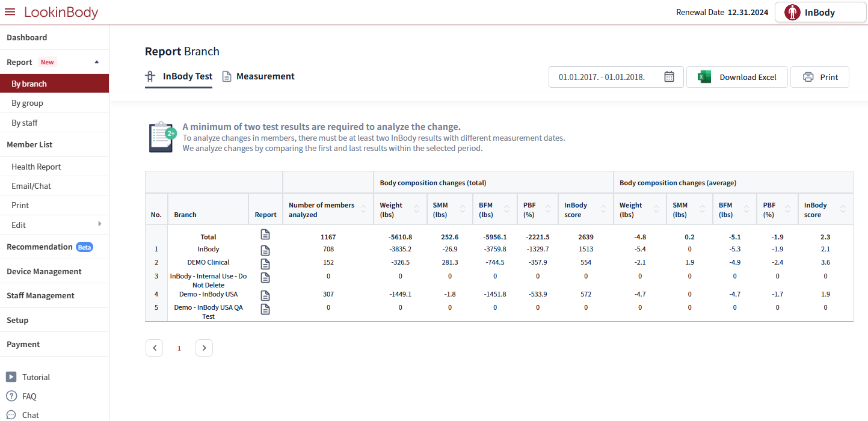
Task: Click DEMO Clinical branch name
Action: (x=208, y=262)
